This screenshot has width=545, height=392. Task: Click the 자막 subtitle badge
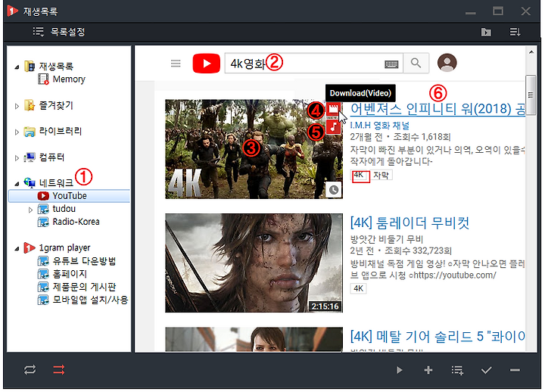381,175
